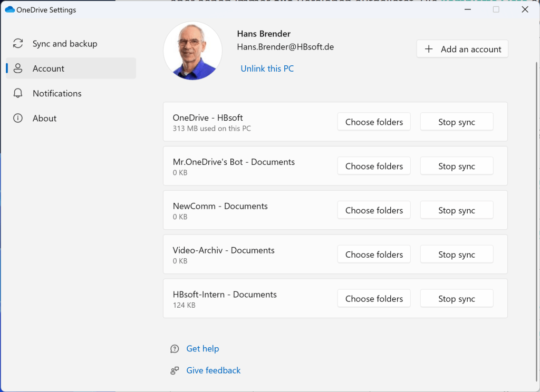540x392 pixels.
Task: Click the Notifications bell icon
Action: 18,93
